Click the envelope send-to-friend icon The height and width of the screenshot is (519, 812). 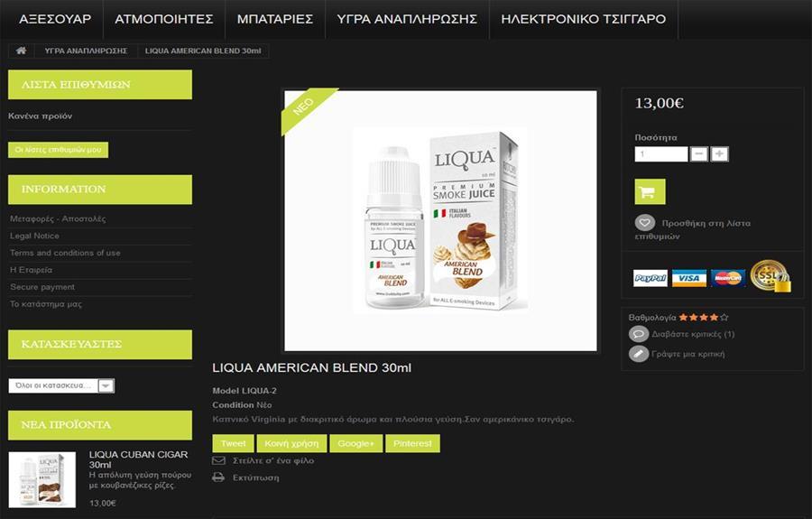pos(218,460)
